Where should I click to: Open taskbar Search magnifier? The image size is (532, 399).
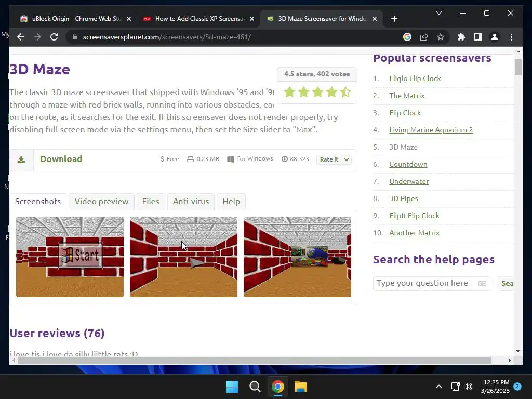(255, 387)
